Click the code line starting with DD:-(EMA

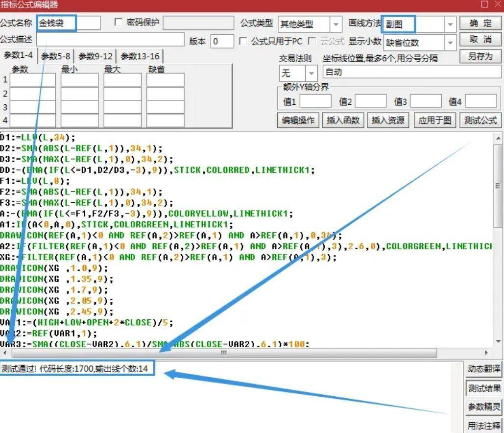[157, 170]
